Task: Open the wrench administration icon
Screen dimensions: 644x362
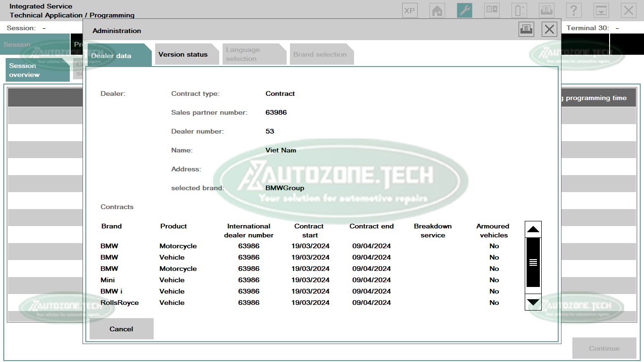Action: [x=464, y=10]
